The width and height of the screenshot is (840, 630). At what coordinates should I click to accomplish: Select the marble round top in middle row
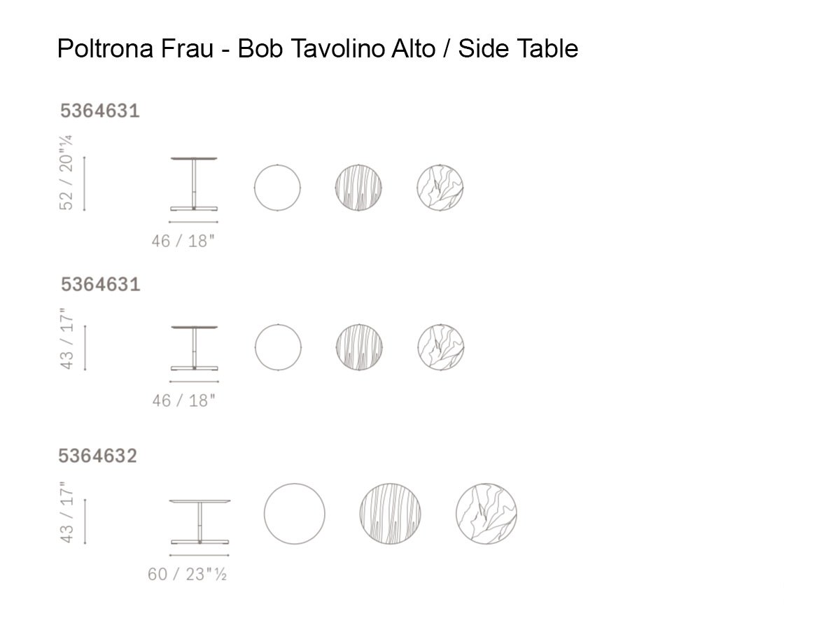(441, 347)
